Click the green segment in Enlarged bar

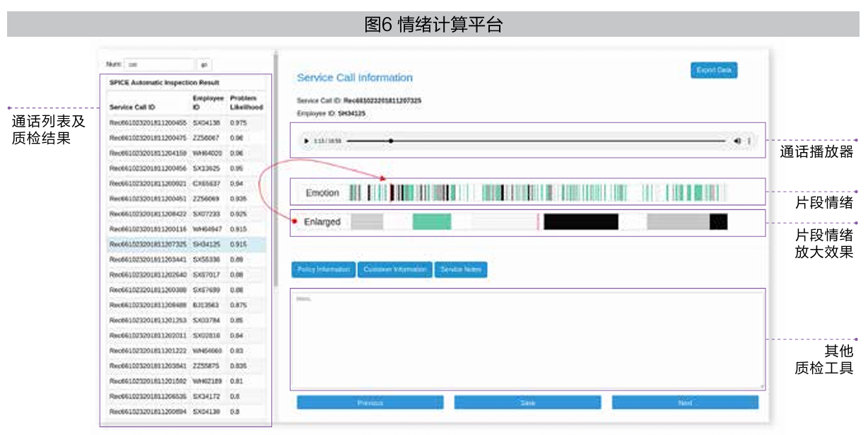431,222
